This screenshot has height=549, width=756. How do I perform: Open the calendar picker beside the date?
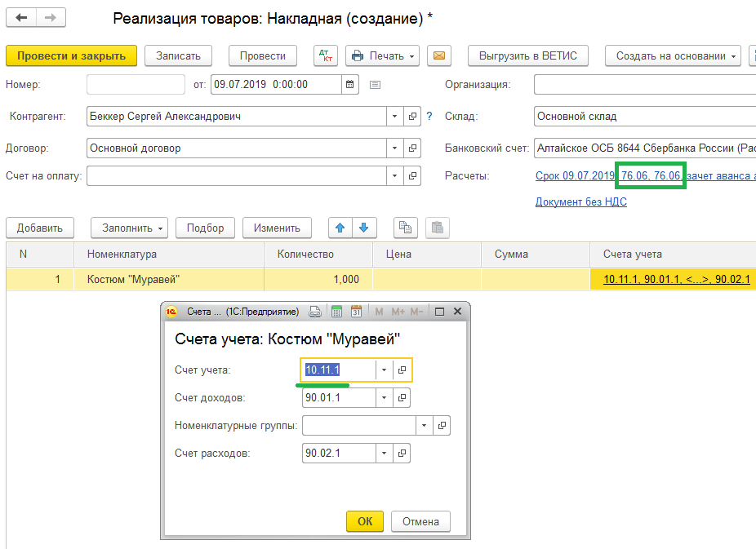click(x=350, y=84)
